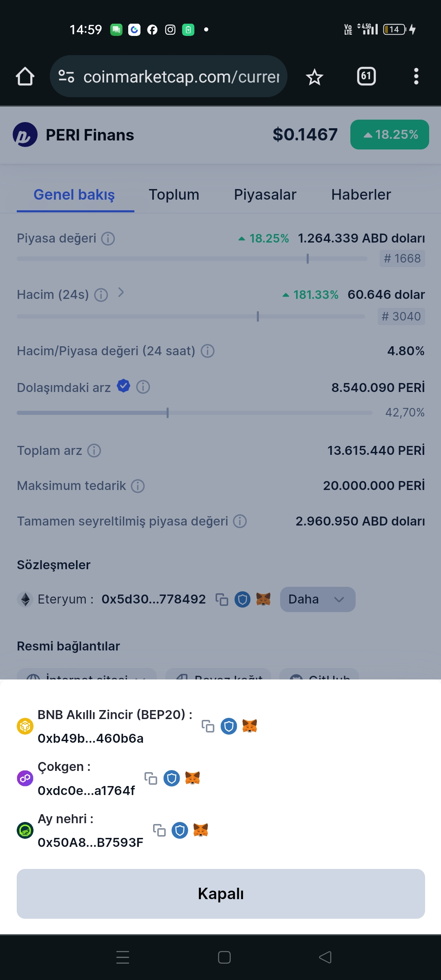This screenshot has height=980, width=441.
Task: Bookmark page with the star icon
Action: pos(314,77)
